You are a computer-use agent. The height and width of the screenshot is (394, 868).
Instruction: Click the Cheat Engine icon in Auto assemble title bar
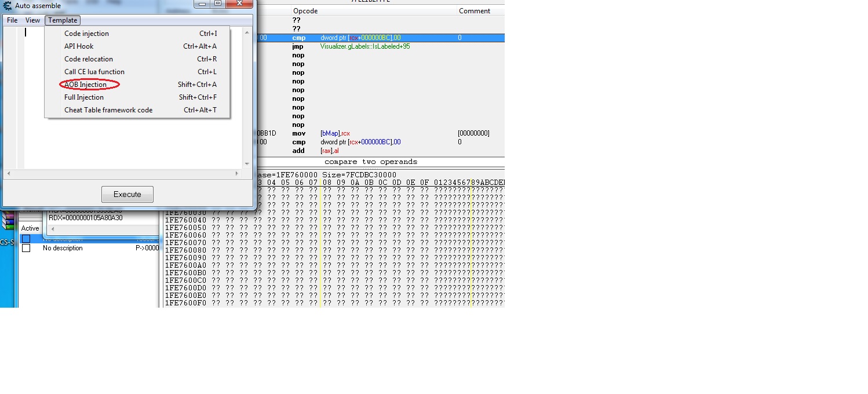tap(8, 5)
